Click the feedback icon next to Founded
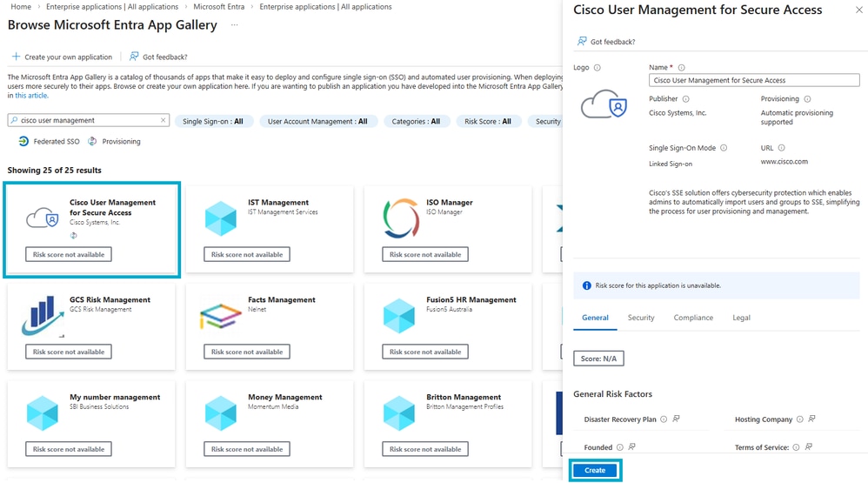Viewport: 868px width, 483px height. coord(631,446)
